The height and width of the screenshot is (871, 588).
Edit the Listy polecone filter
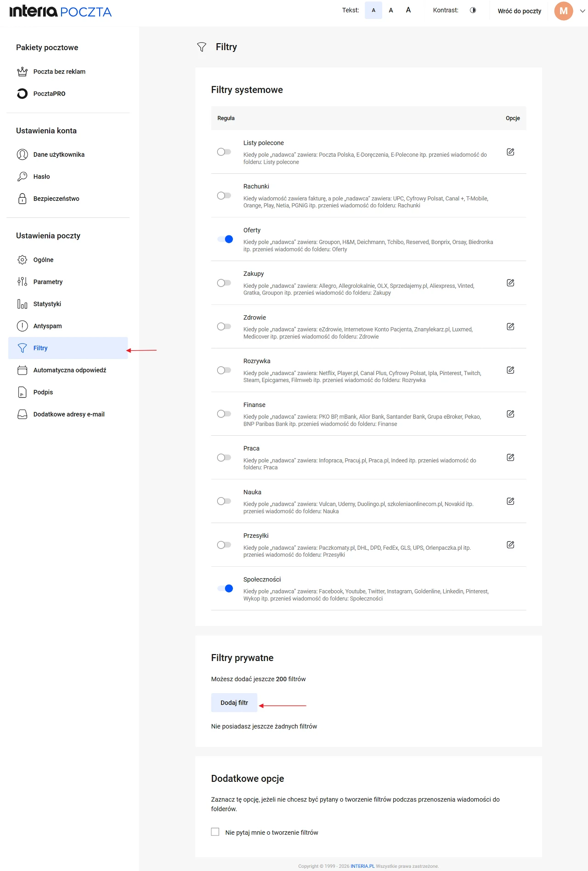coord(510,152)
